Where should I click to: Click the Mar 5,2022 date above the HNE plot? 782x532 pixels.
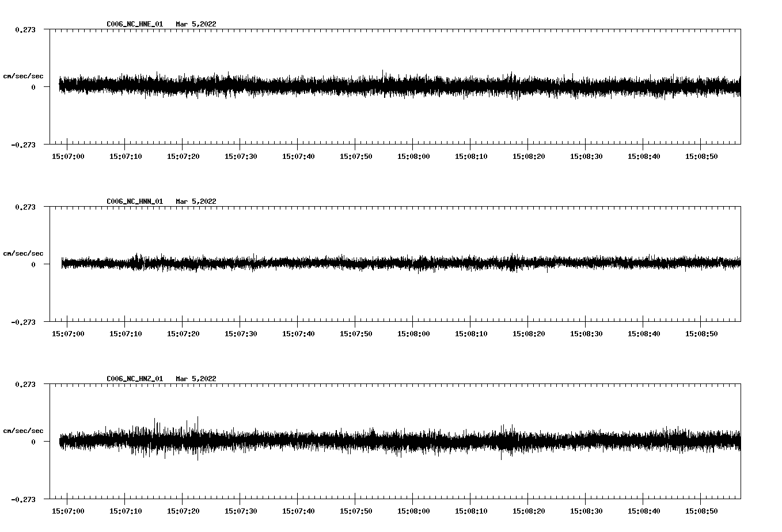point(196,24)
